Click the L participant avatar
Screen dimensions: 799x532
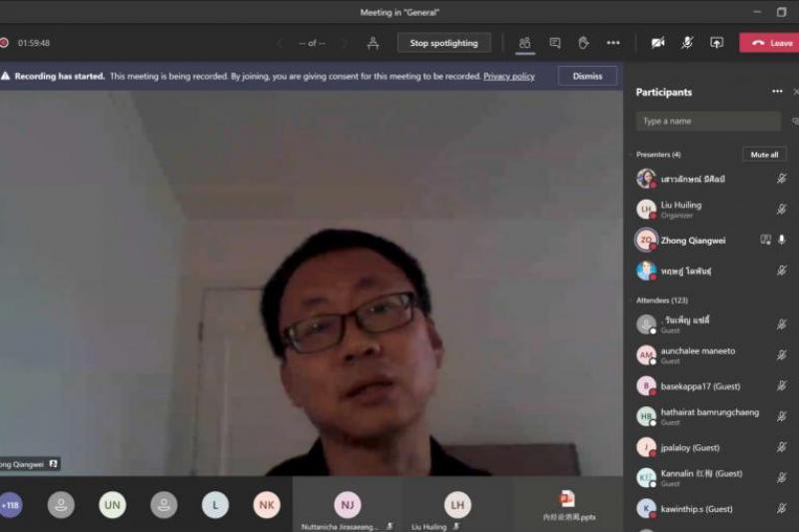click(x=215, y=505)
